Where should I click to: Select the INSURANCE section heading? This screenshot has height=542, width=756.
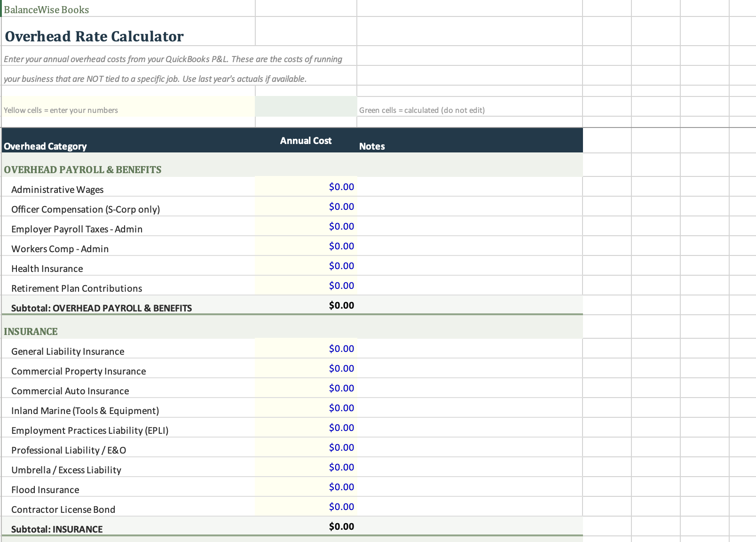pyautogui.click(x=31, y=331)
